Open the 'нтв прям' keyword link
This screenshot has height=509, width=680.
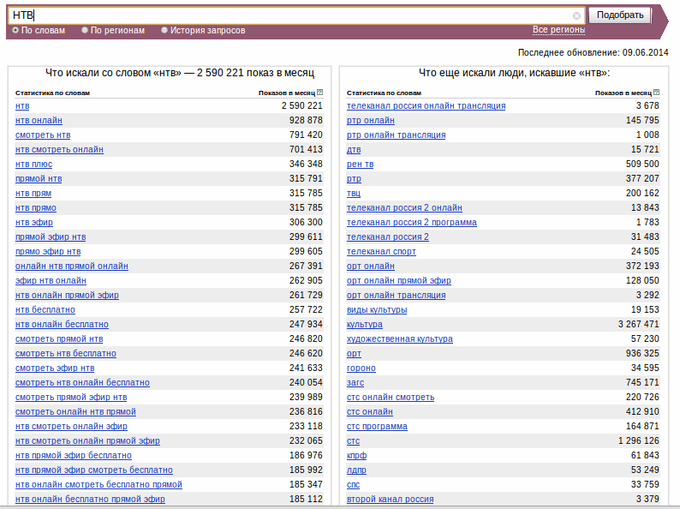[33, 193]
